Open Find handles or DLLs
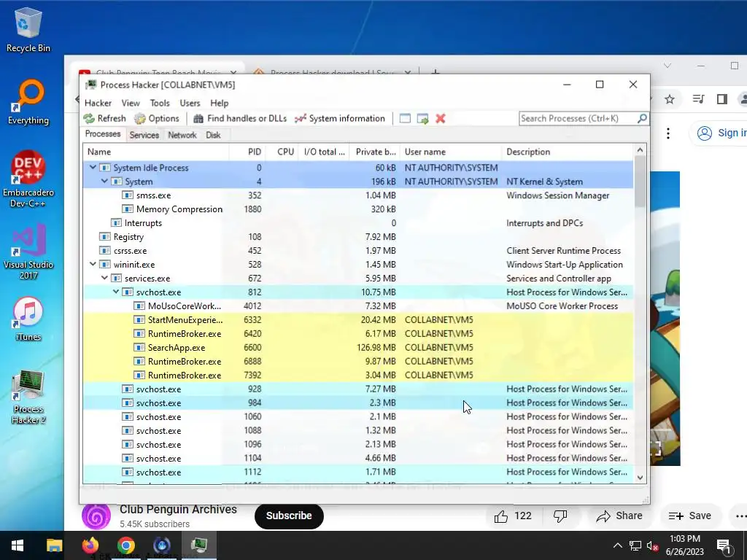Screen dimensions: 747x560 tap(240, 119)
